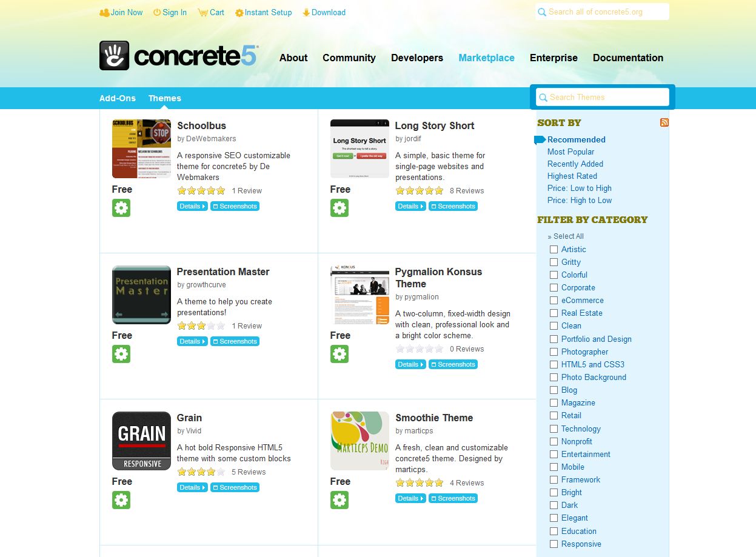Click the Instant Setup gear icon
This screenshot has height=557, width=756.
tap(239, 13)
